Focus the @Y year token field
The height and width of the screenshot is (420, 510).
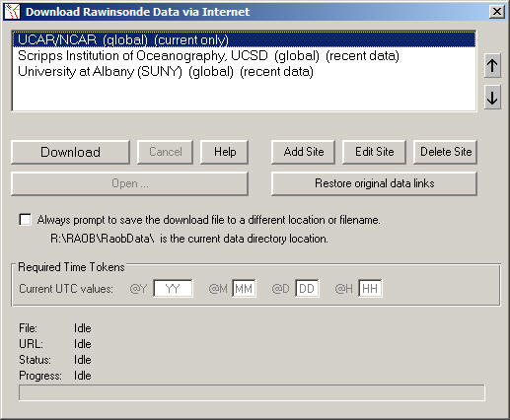(173, 289)
